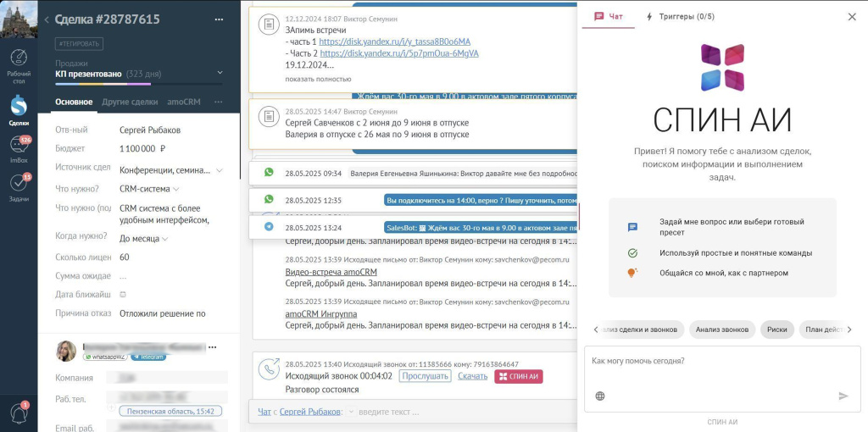Switch to the Основное tab
The width and height of the screenshot is (868, 432).
point(74,102)
